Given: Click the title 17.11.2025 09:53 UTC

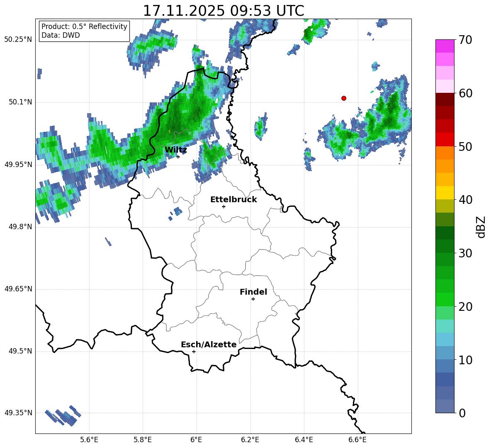Looking at the screenshot, I should click(x=224, y=11).
